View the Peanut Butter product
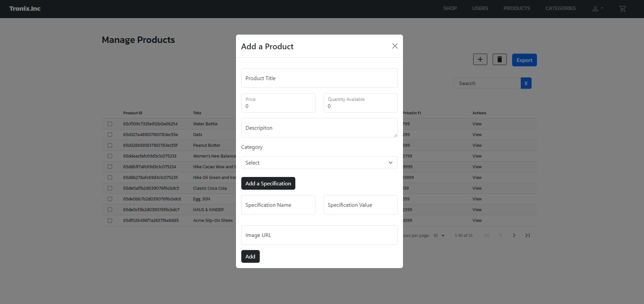 click(477, 145)
